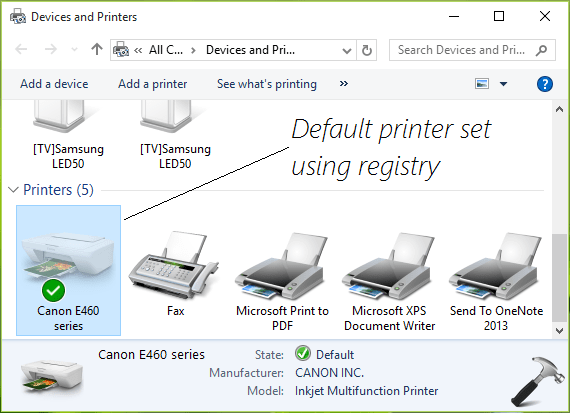Click Canon E460 thumbnail in details pane
The height and width of the screenshot is (413, 570).
[x=52, y=377]
